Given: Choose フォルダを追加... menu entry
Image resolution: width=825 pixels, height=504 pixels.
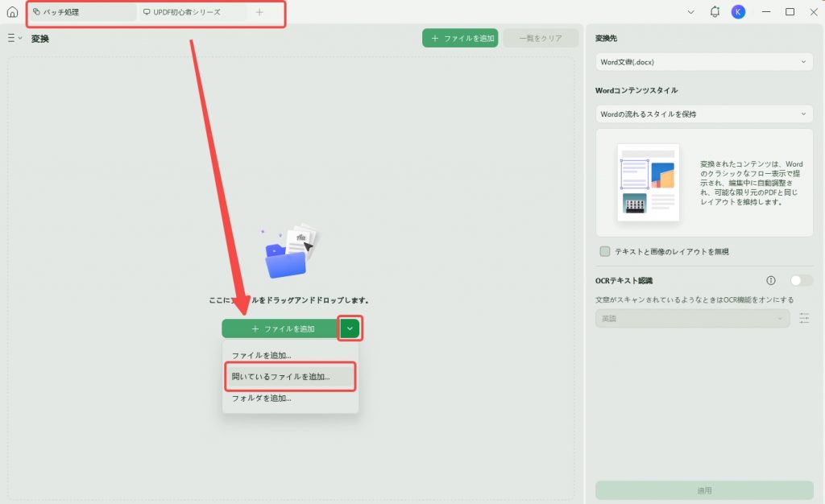Looking at the screenshot, I should coord(290,398).
